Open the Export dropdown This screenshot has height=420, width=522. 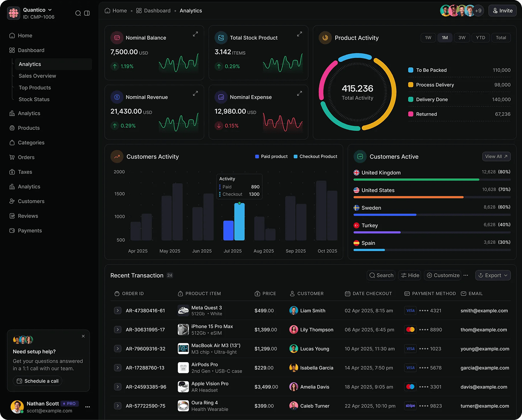pos(493,275)
